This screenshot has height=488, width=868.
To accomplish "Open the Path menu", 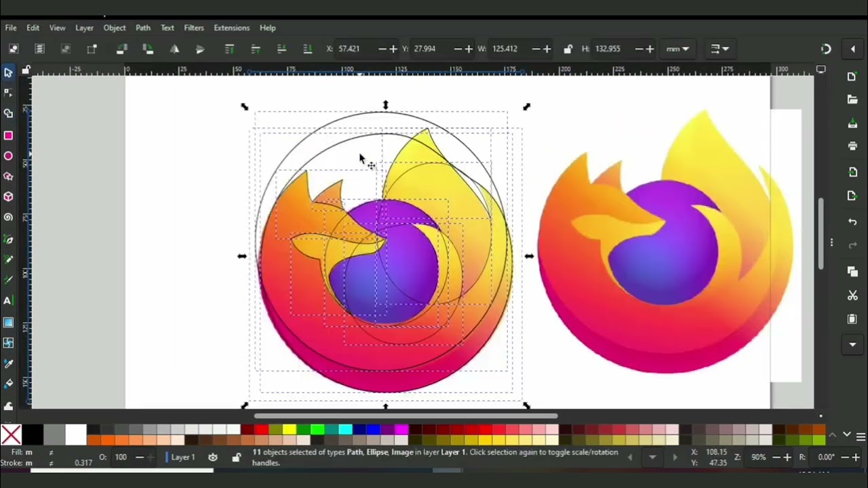I will [142, 28].
